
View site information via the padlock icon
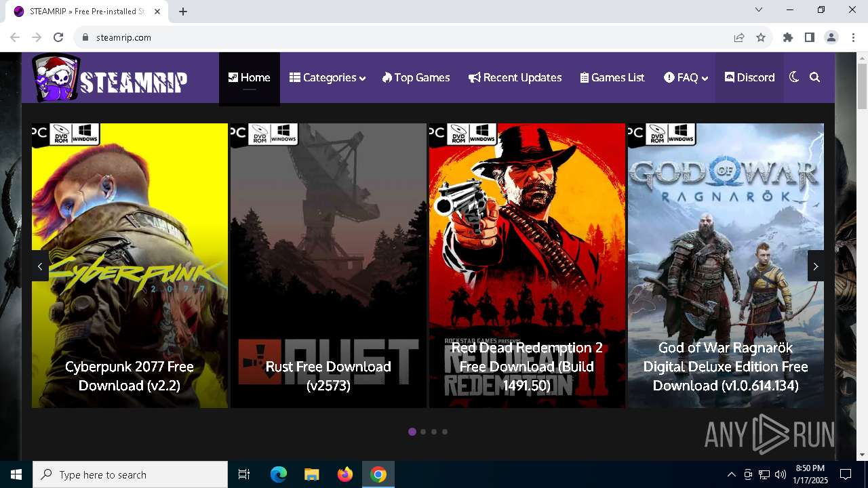click(85, 37)
